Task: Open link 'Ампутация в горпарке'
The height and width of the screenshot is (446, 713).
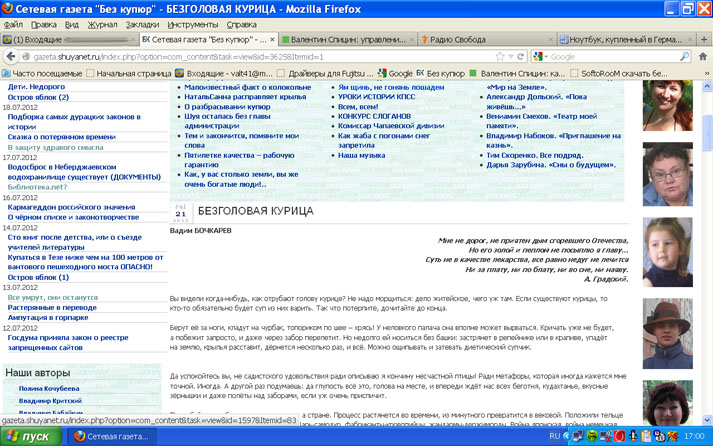Action: click(48, 317)
